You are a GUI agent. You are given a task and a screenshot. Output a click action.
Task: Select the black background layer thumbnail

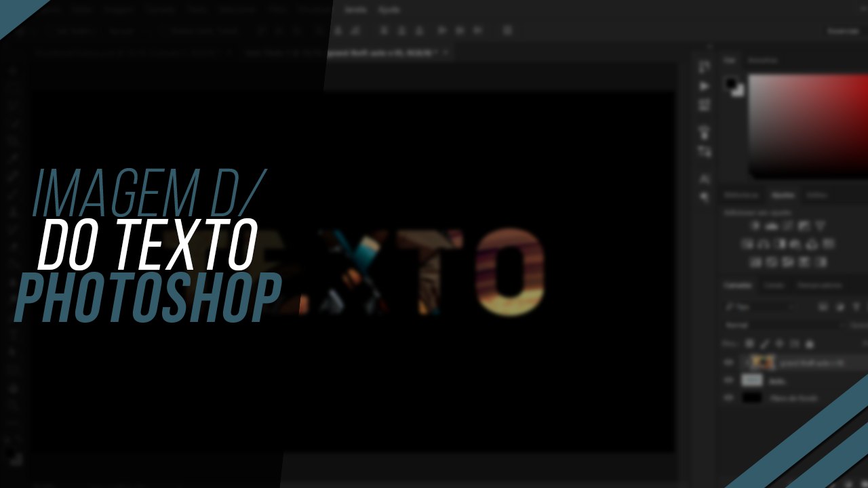pos(752,398)
